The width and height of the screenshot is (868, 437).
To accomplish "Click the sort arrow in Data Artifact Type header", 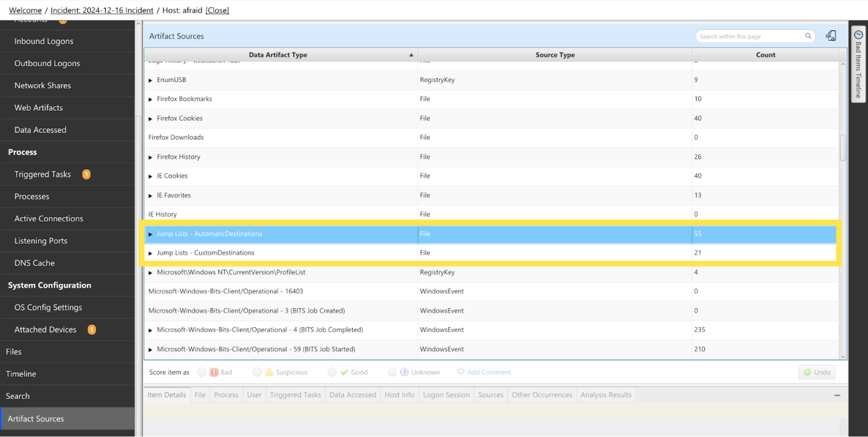I will (411, 55).
